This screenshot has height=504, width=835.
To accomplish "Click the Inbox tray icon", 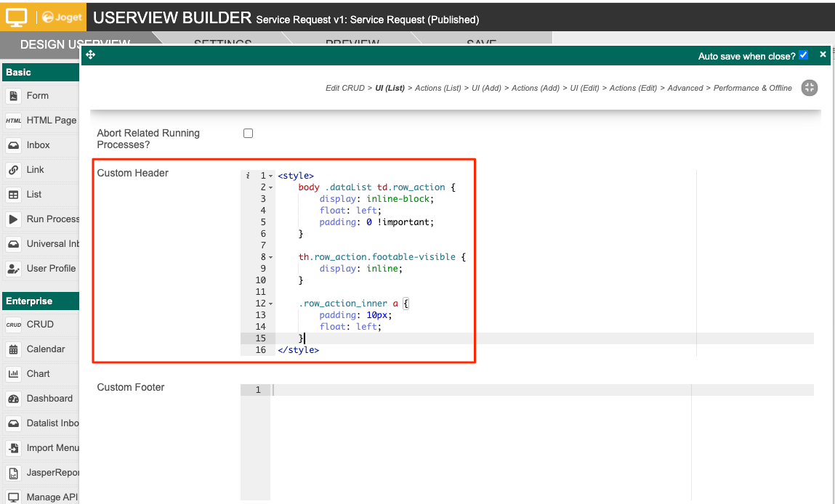I will click(x=14, y=145).
